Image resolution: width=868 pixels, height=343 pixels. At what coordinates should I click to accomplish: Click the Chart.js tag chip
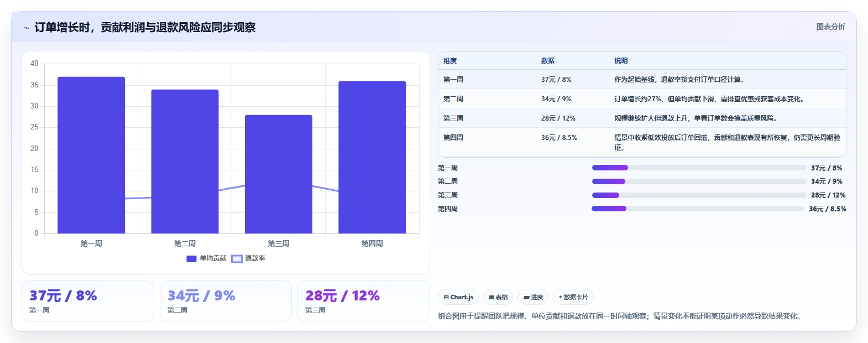click(458, 297)
